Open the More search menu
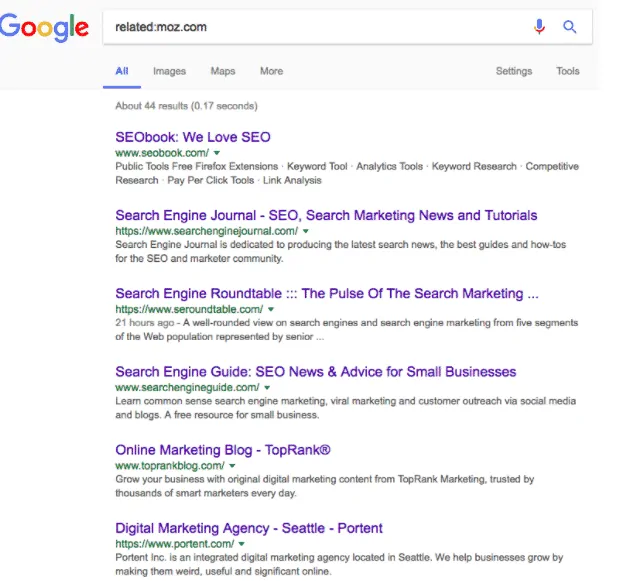The height and width of the screenshot is (581, 637). tap(271, 71)
